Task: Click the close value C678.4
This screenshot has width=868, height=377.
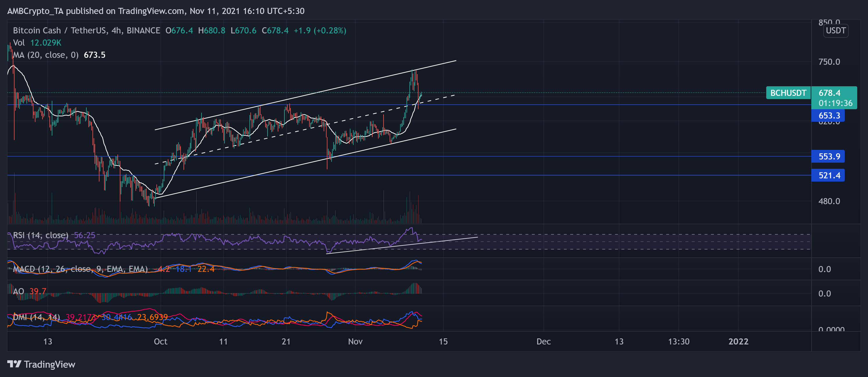Action: pos(275,30)
